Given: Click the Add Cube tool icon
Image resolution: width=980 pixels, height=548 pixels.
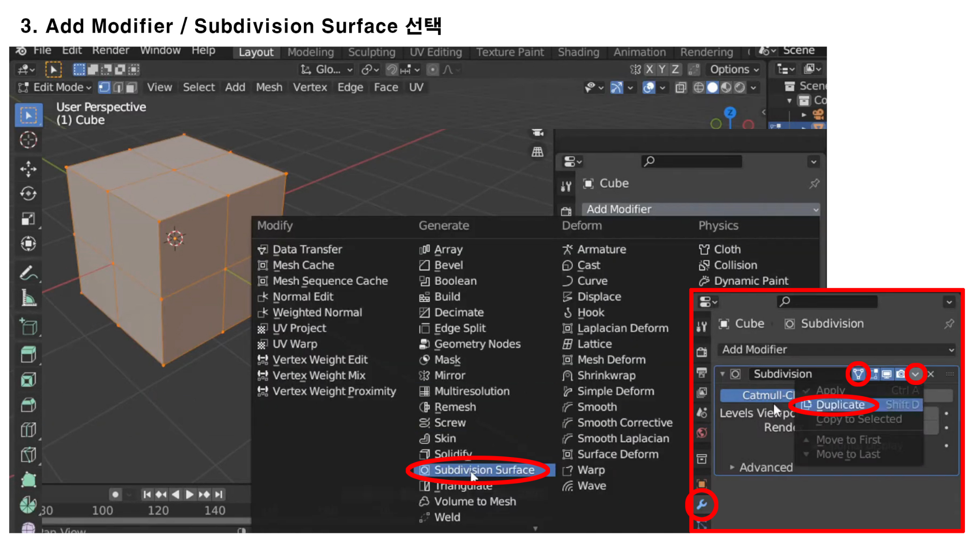Looking at the screenshot, I should [x=28, y=327].
